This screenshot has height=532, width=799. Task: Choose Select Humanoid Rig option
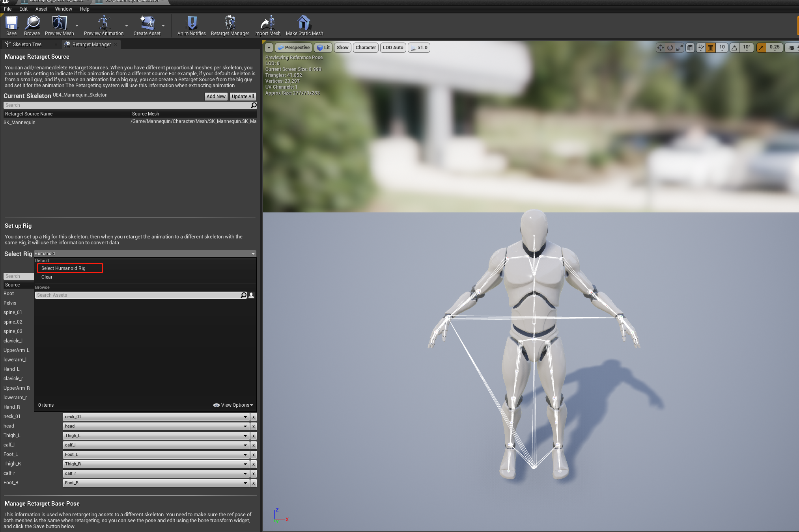point(63,268)
